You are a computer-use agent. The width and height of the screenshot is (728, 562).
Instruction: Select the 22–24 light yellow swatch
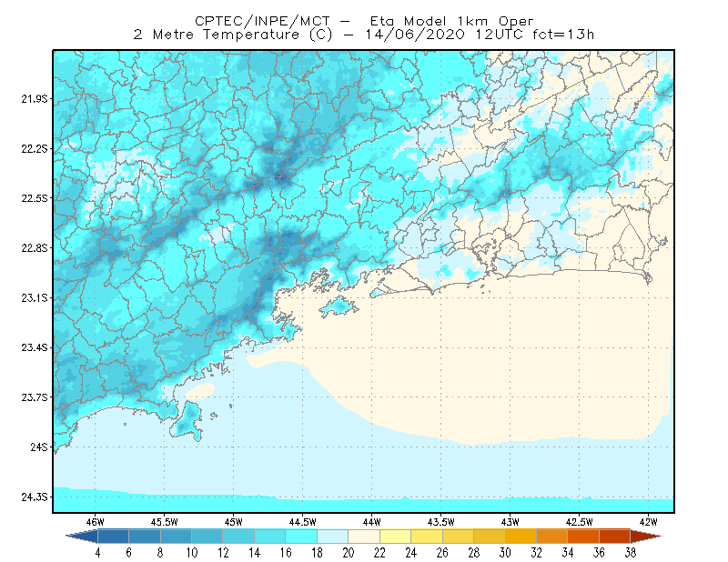pyautogui.click(x=396, y=537)
